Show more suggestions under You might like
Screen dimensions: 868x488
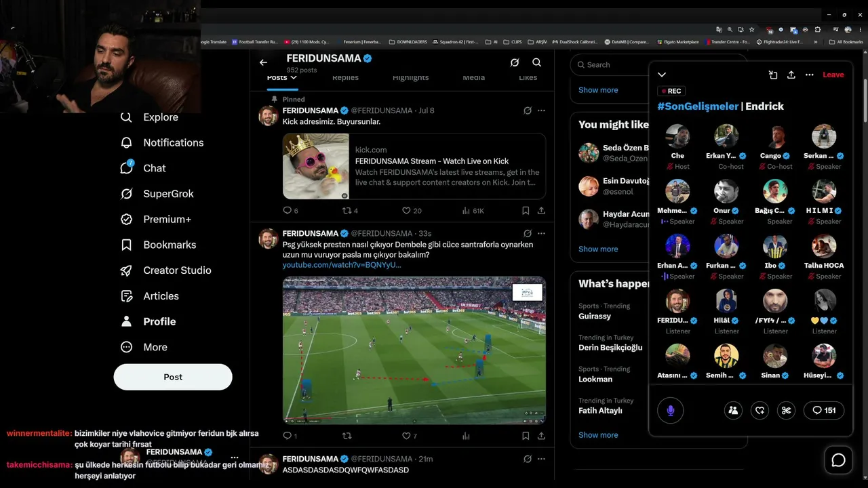[x=598, y=249]
